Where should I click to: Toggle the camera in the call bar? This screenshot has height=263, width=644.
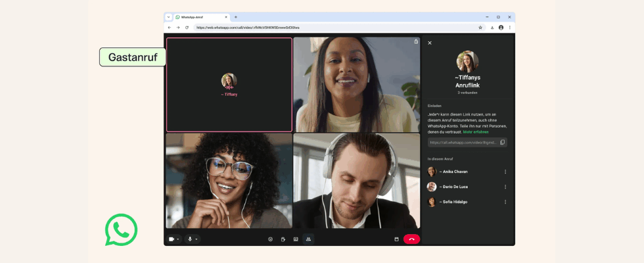click(172, 239)
